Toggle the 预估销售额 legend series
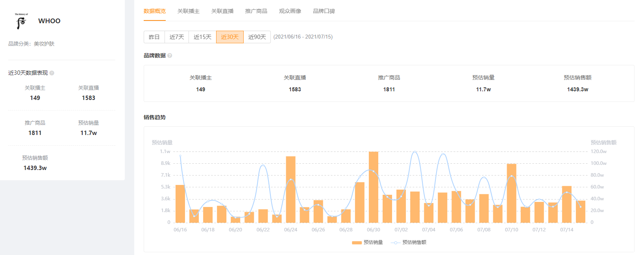 pos(409,242)
